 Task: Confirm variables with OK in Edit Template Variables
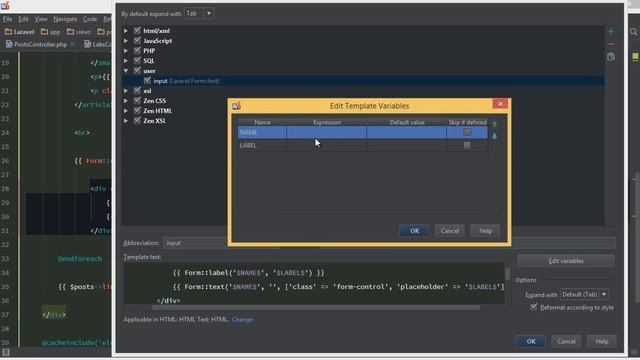pos(414,231)
